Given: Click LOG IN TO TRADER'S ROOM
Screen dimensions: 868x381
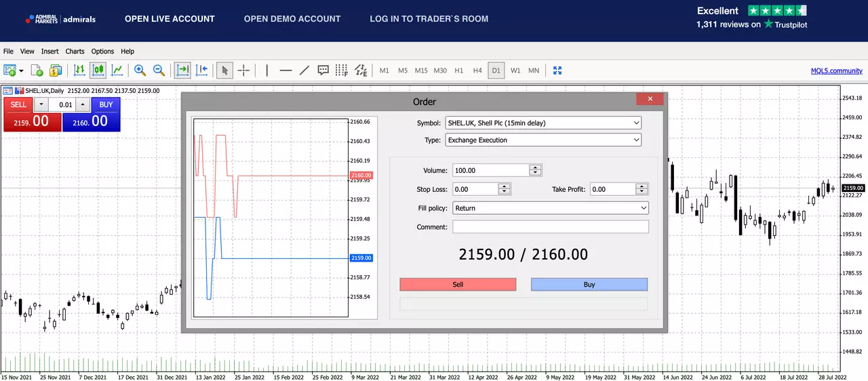Looking at the screenshot, I should point(429,19).
